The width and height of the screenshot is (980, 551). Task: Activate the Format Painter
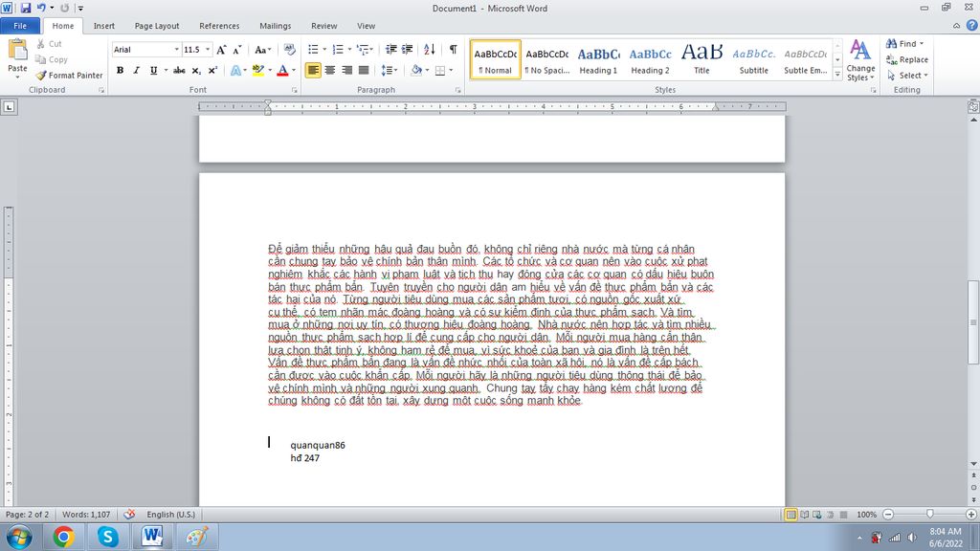[69, 75]
